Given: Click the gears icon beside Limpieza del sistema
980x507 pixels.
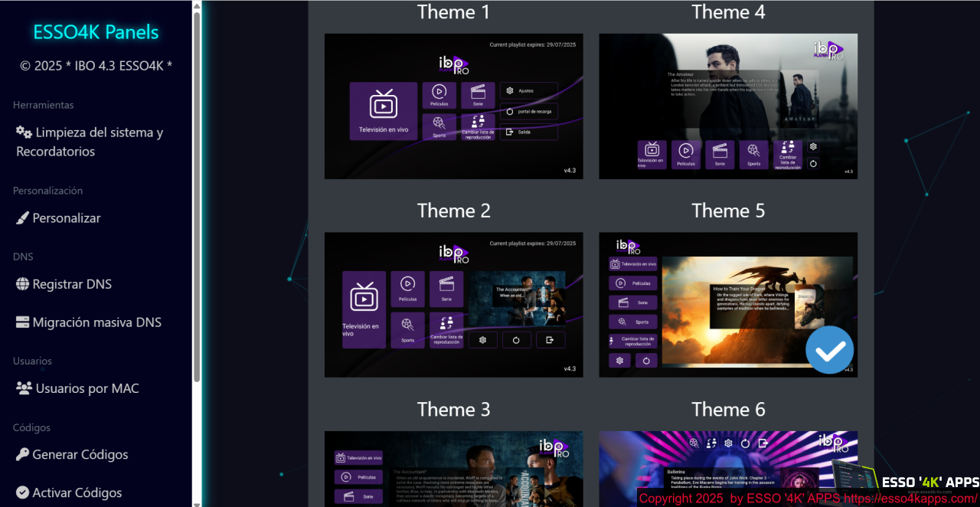Looking at the screenshot, I should pyautogui.click(x=24, y=132).
